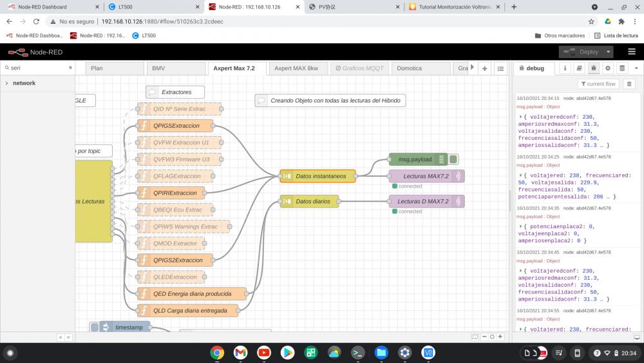Viewport: 644px width, 363px height.
Task: Reset the canvas zoom level
Action: (x=492, y=337)
